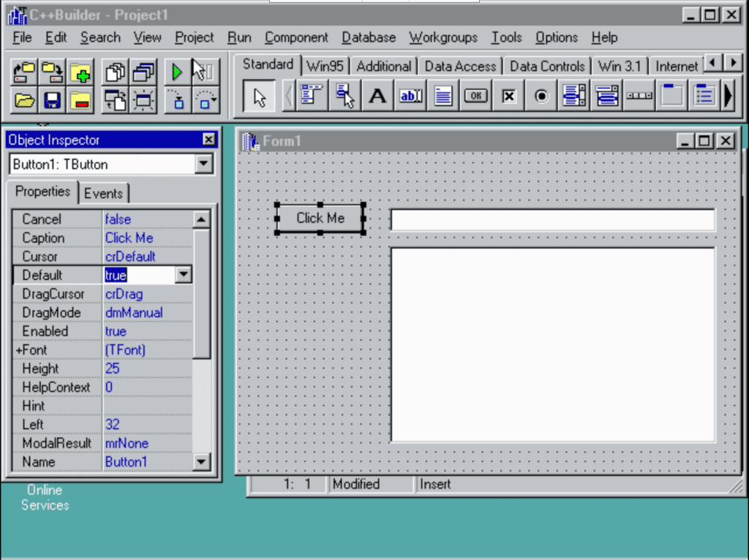Switch to the Win 3.1 palette tab

[620, 67]
